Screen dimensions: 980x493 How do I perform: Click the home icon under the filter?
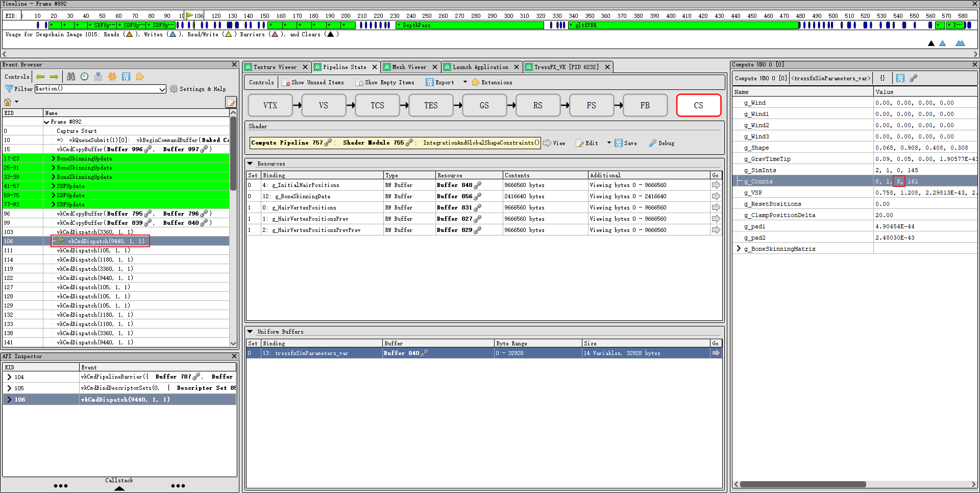click(8, 102)
